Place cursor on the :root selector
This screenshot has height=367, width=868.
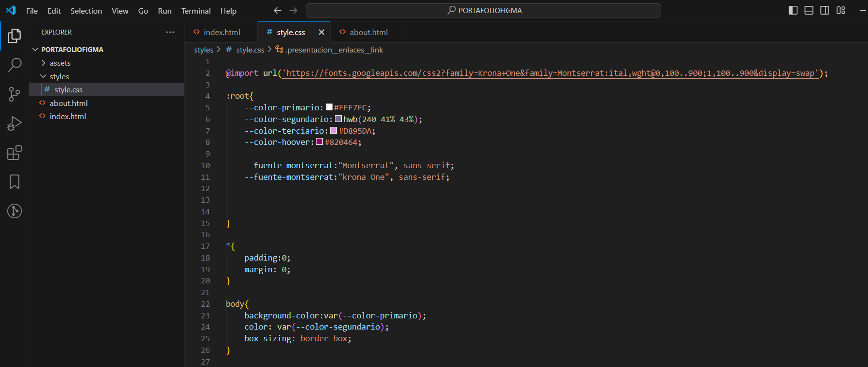tap(238, 96)
